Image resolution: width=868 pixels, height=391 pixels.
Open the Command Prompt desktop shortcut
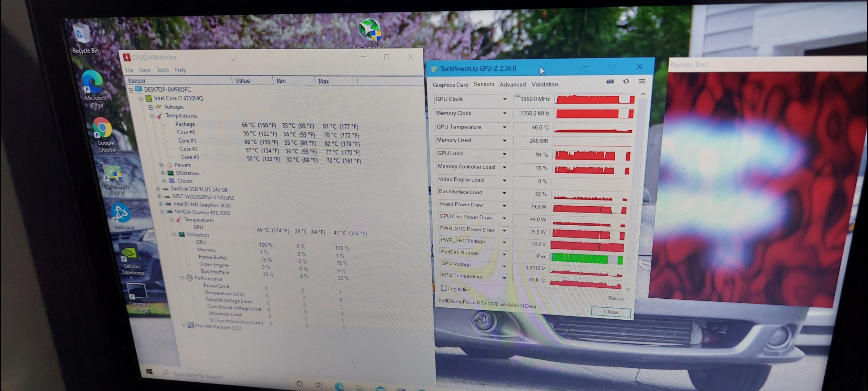point(138,298)
